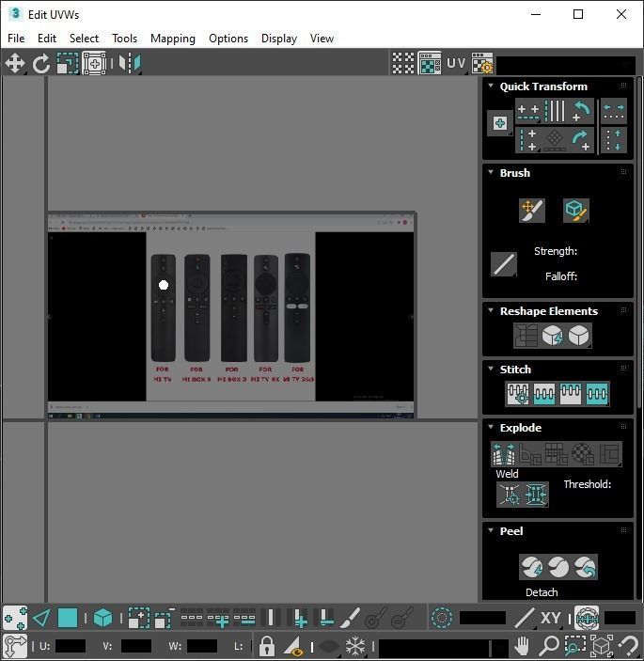Toggle Vertex sub-object mode
The image size is (644, 661).
pyautogui.click(x=15, y=619)
